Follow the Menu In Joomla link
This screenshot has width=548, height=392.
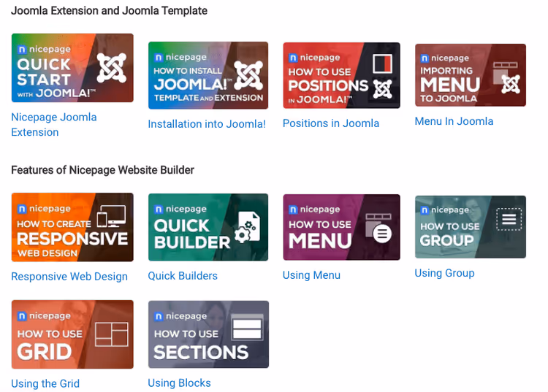point(454,121)
